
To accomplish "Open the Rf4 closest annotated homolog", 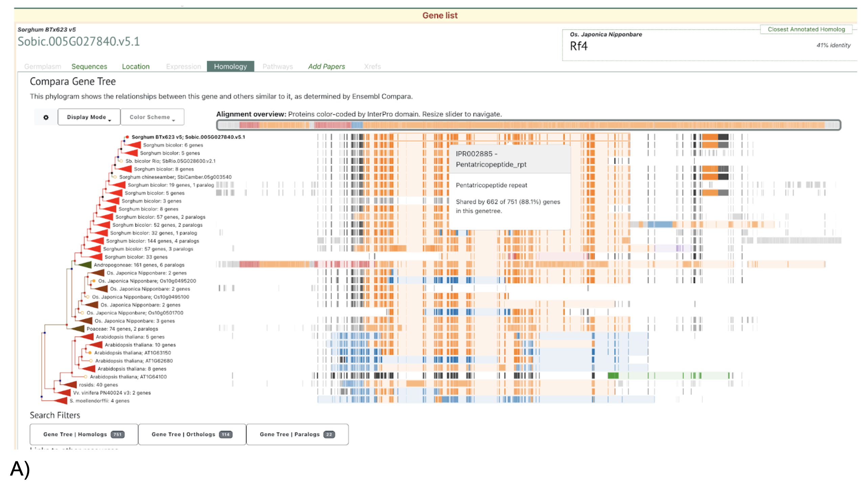I will (578, 46).
